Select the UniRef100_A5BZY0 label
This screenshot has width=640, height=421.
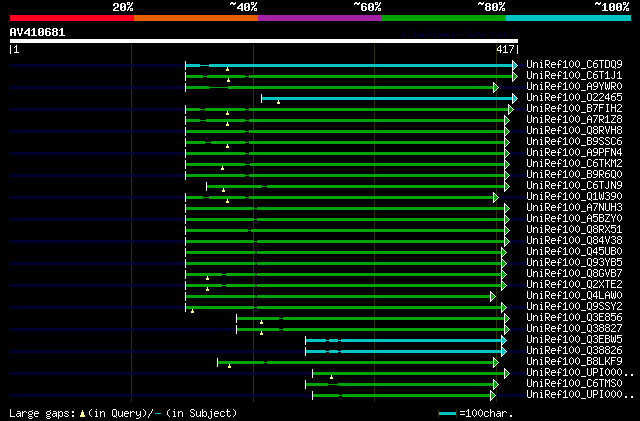[574, 218]
